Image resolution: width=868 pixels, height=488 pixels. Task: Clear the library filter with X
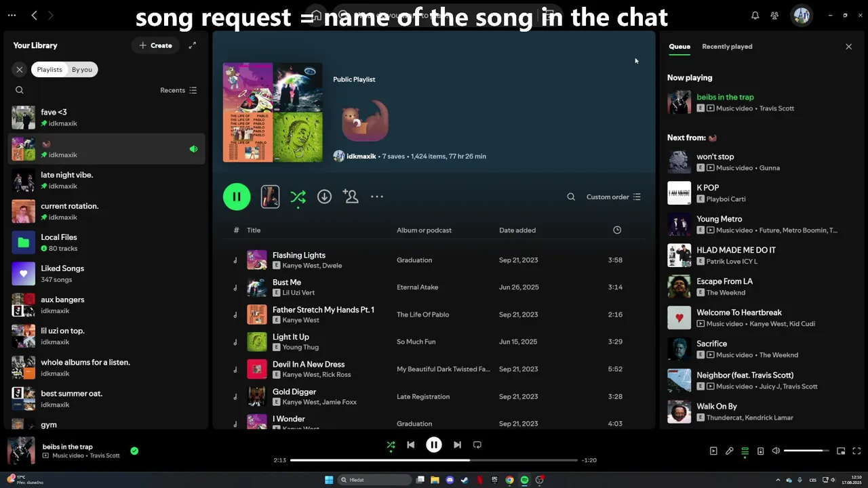[x=20, y=69]
